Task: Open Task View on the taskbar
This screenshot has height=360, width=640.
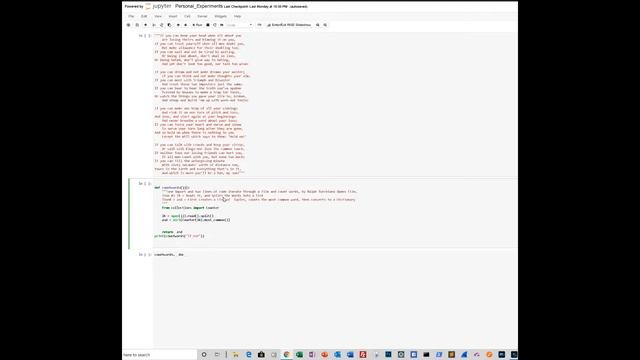Action: (x=217, y=355)
